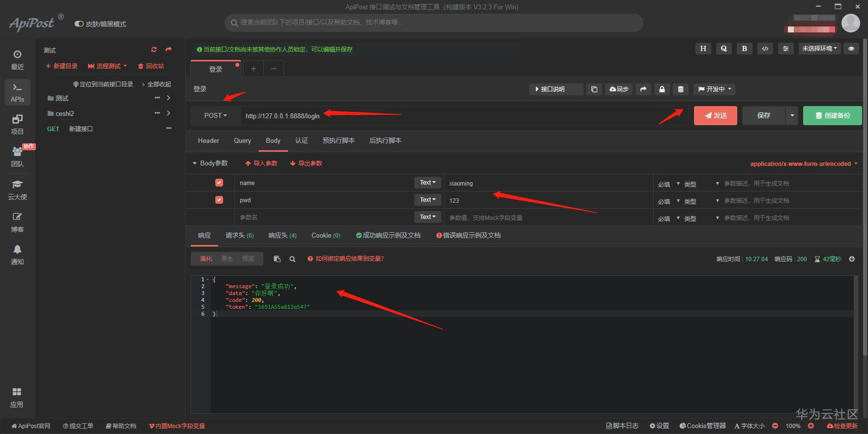
Task: Open the Cookie管理器 in status bar
Action: coord(702,426)
